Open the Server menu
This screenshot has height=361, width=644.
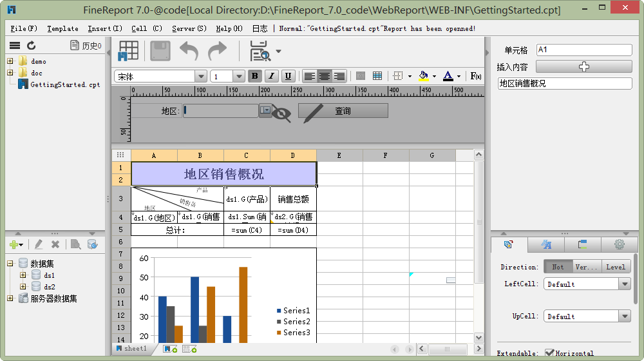point(189,28)
